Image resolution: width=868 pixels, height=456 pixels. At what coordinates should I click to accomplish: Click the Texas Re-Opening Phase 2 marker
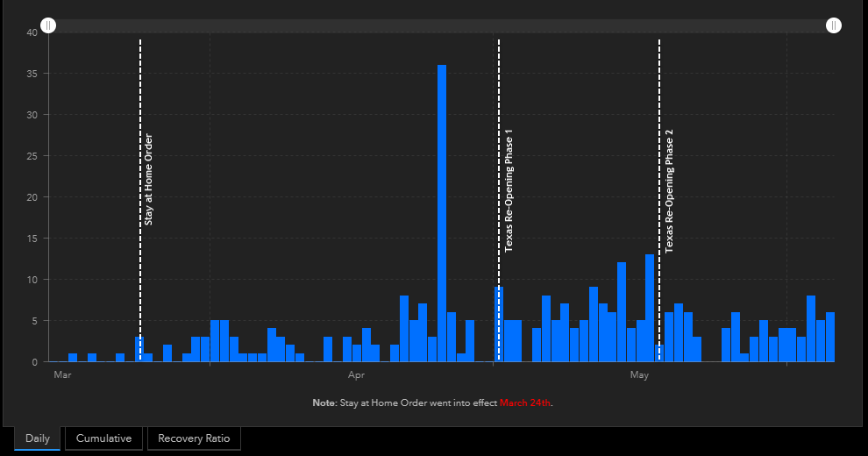659,200
